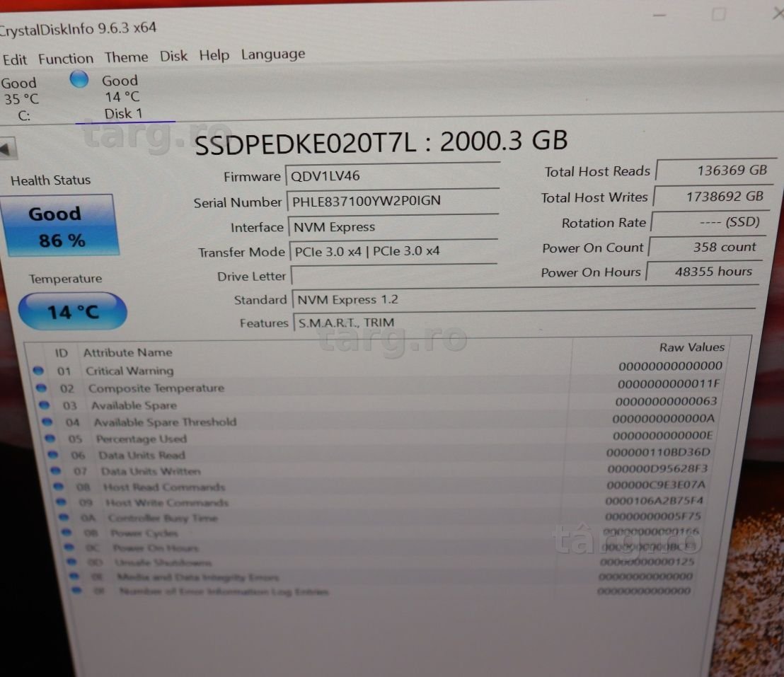
Task: Click status dot for Data Units Read
Action: (53, 454)
